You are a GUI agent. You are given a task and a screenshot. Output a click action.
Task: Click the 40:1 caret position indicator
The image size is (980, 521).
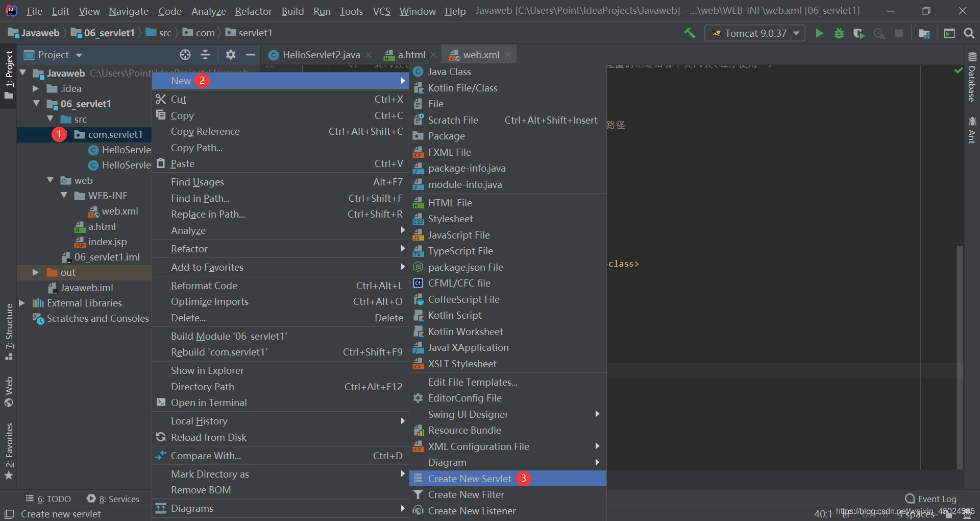click(x=823, y=514)
